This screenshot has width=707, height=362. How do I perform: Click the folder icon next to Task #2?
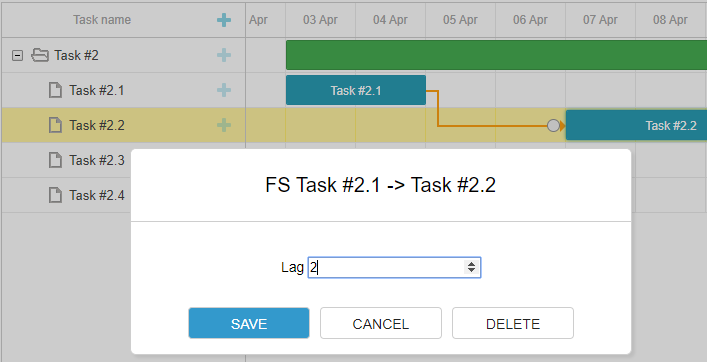click(x=40, y=55)
